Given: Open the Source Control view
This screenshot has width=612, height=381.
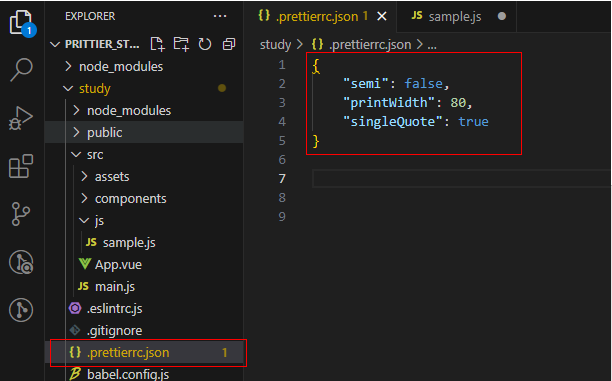Looking at the screenshot, I should click(x=21, y=214).
